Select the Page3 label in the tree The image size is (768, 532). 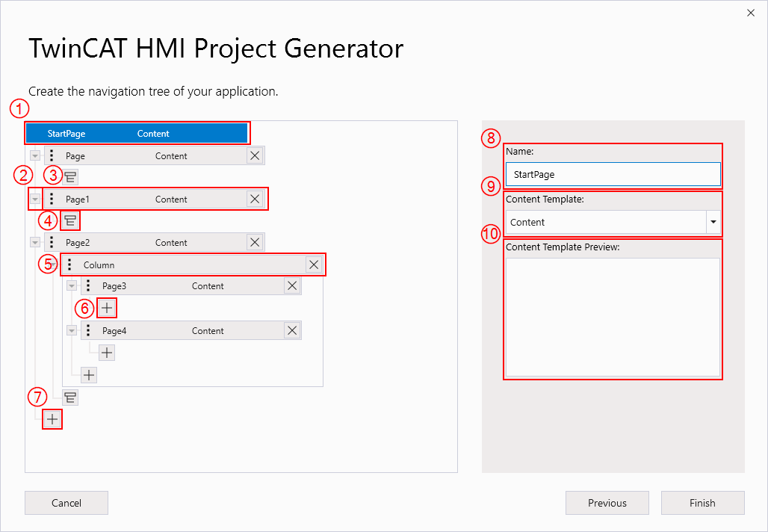(114, 286)
